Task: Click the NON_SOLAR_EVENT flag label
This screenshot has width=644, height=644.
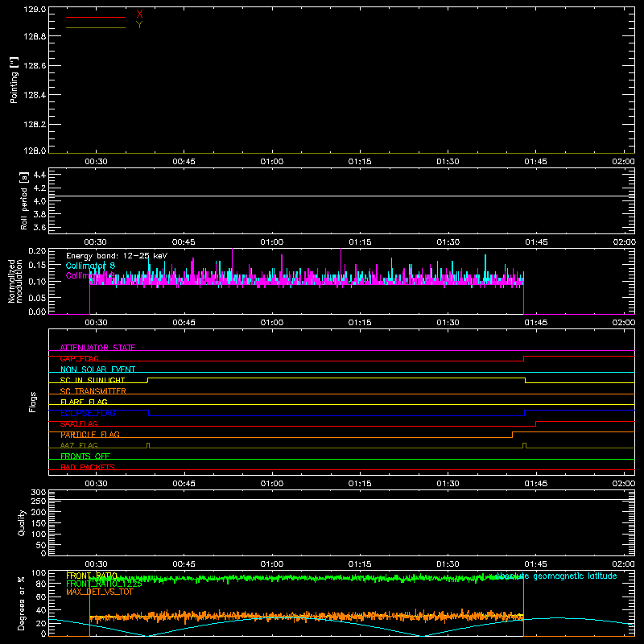Action: (x=97, y=369)
